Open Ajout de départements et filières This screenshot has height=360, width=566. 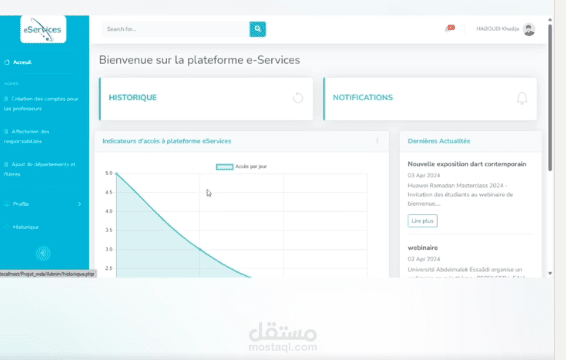pyautogui.click(x=40, y=169)
